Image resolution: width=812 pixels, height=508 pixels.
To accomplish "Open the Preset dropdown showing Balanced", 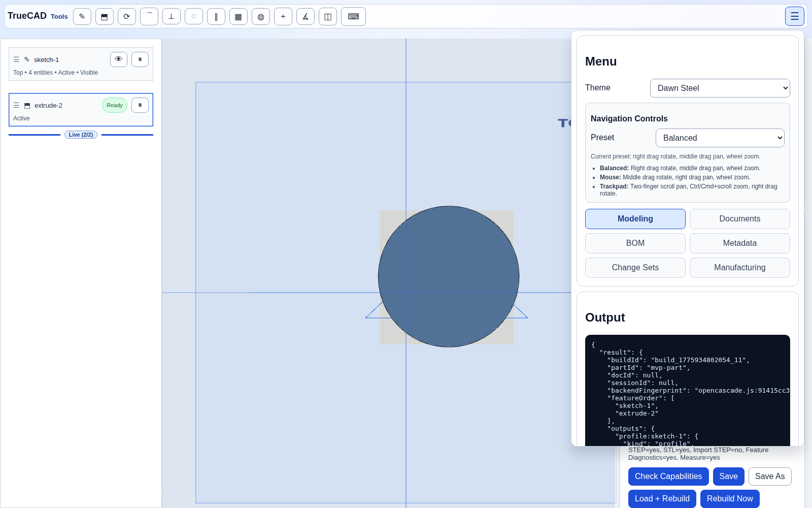I will (720, 138).
